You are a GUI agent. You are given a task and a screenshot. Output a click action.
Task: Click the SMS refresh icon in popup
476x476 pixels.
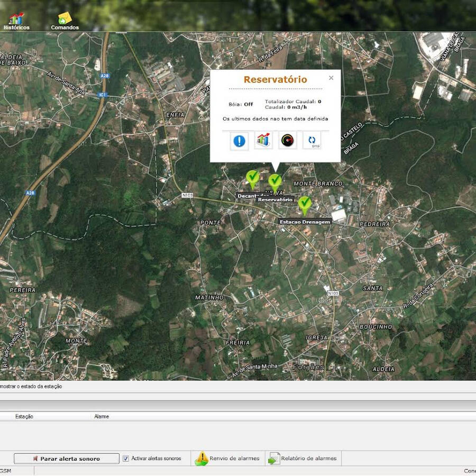pyautogui.click(x=312, y=141)
